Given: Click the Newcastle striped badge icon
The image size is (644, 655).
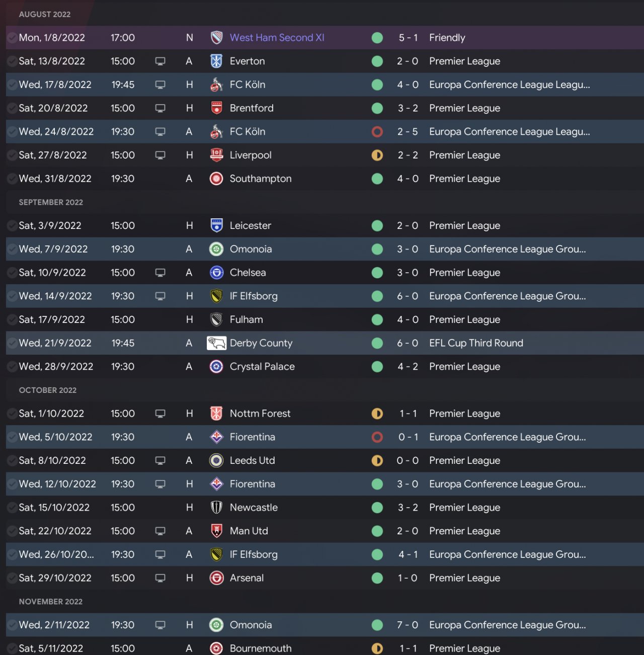Looking at the screenshot, I should pyautogui.click(x=216, y=508).
